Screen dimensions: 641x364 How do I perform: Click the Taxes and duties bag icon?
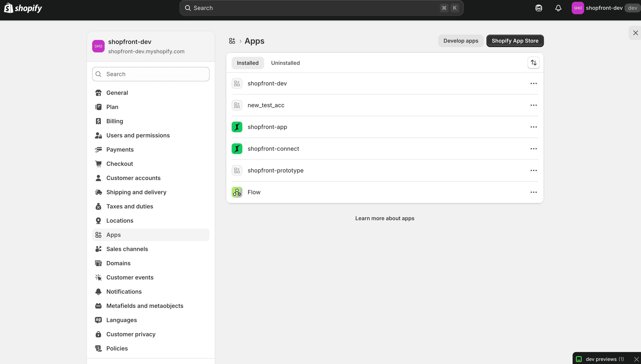98,206
